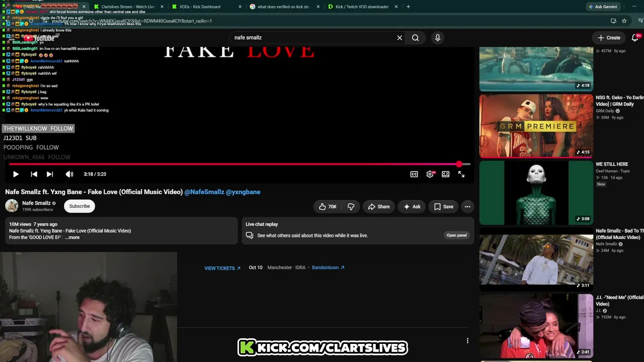Image resolution: width=644 pixels, height=362 pixels.
Task: Open a new browser tab
Action: [408, 7]
